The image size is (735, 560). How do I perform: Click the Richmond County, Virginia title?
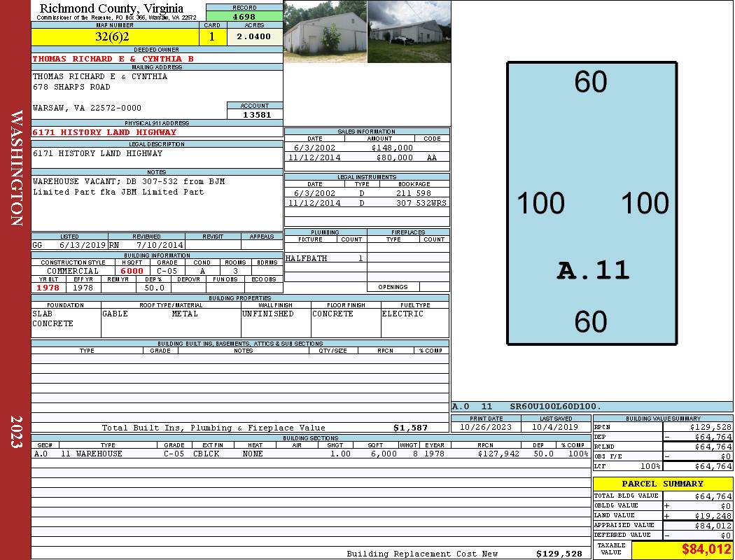[x=111, y=8]
